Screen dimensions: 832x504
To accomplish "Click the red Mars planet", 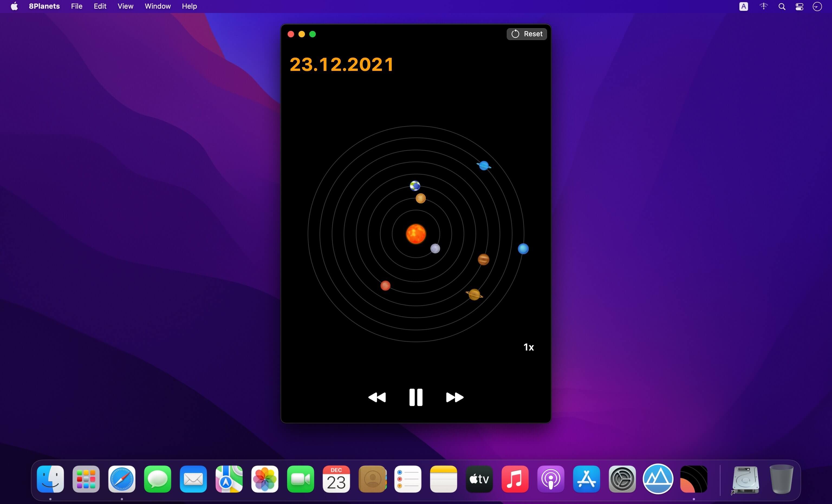I will pyautogui.click(x=385, y=286).
